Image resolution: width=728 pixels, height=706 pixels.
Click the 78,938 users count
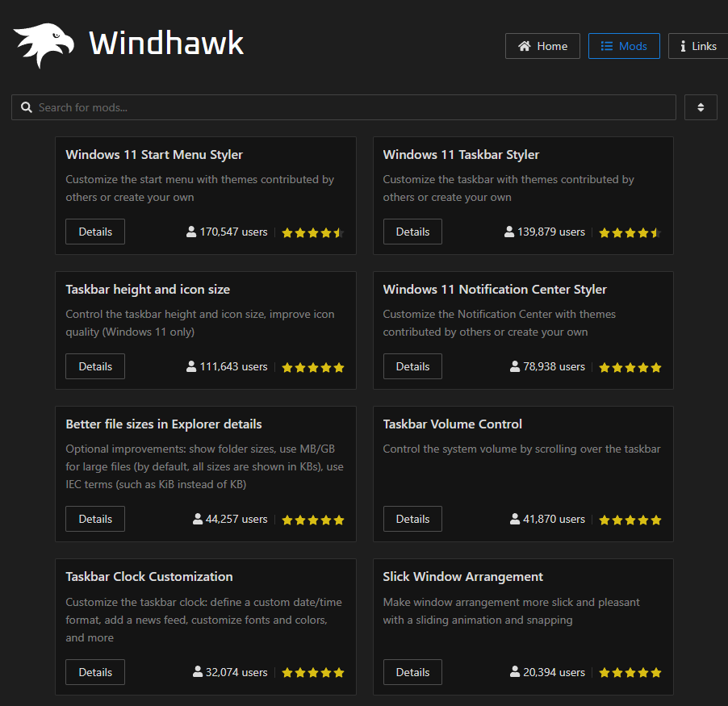click(554, 366)
